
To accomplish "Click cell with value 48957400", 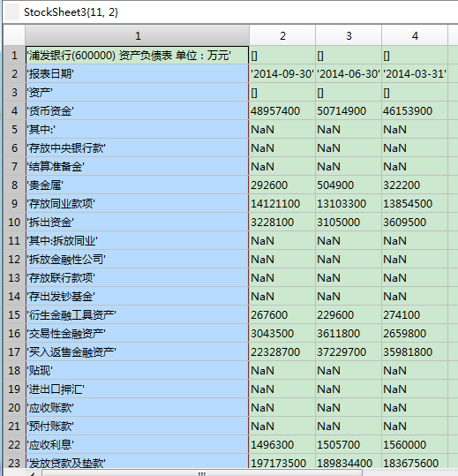I will pos(282,110).
